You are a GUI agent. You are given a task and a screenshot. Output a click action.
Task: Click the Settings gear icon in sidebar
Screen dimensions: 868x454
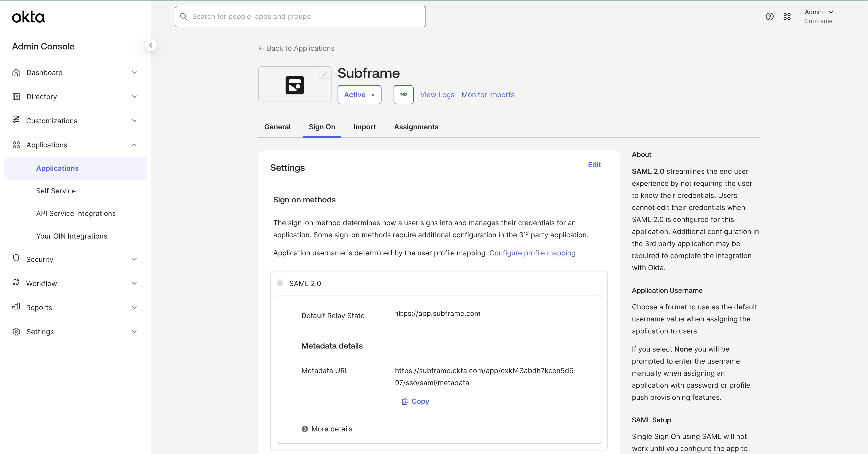click(x=16, y=331)
